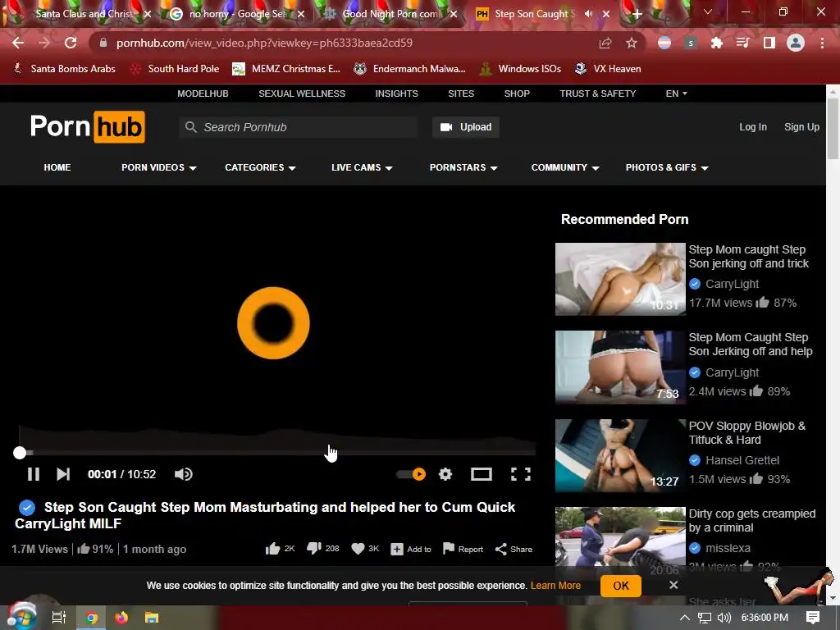This screenshot has height=630, width=840.
Task: Go to the HOME navigation item
Action: point(57,167)
